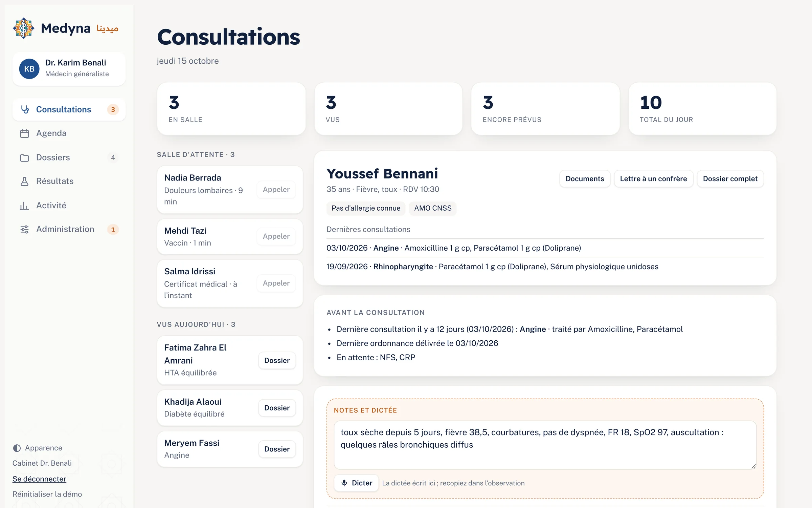Click the 19/09/2026 Rhinopharyngite consultation row

(x=545, y=267)
